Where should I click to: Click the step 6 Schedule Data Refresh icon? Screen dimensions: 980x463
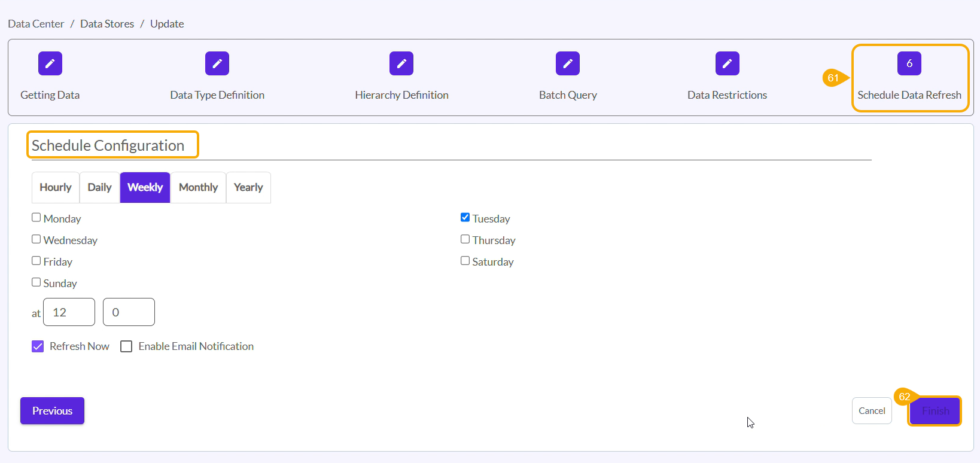[909, 63]
